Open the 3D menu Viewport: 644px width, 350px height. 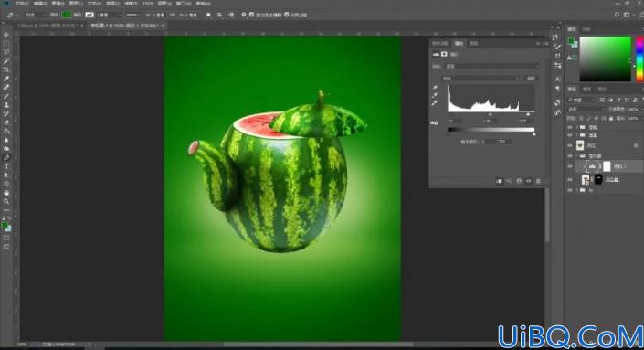point(148,4)
